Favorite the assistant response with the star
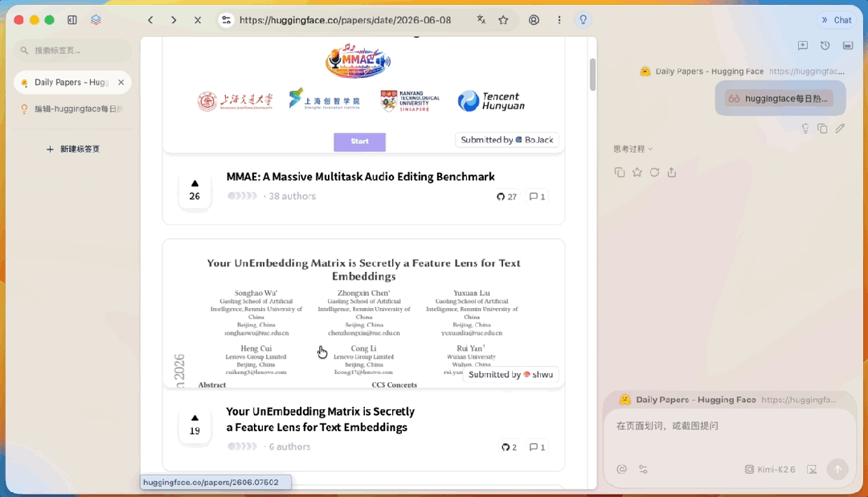 [x=637, y=172]
